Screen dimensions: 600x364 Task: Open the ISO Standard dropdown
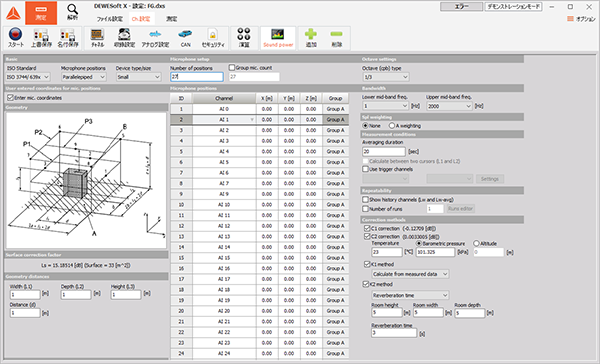(x=28, y=77)
